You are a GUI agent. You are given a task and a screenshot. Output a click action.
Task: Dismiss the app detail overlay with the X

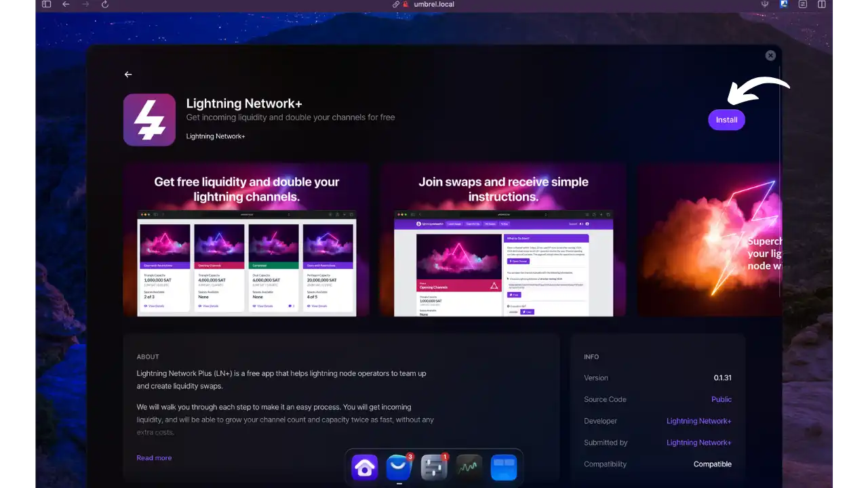tap(770, 55)
